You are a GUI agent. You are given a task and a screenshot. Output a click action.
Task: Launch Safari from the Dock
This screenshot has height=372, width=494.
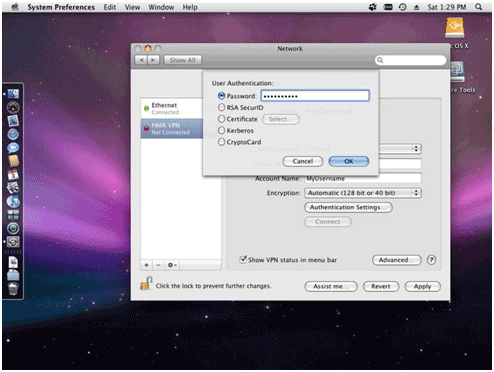tap(13, 134)
